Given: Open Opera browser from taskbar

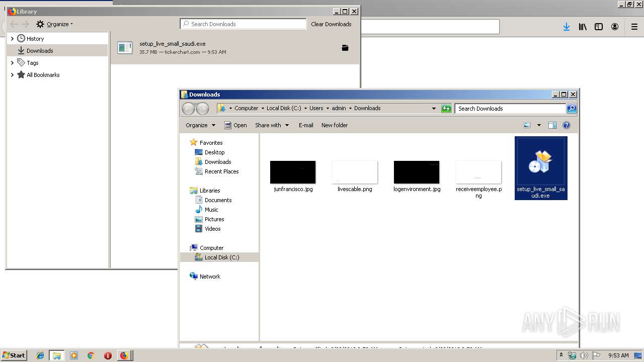Looking at the screenshot, I should [x=108, y=355].
